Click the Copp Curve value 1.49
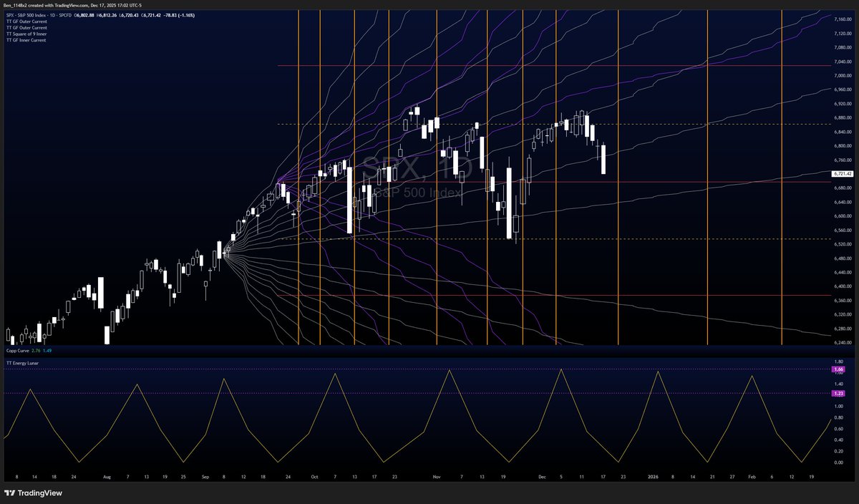The image size is (859, 504). pyautogui.click(x=47, y=351)
